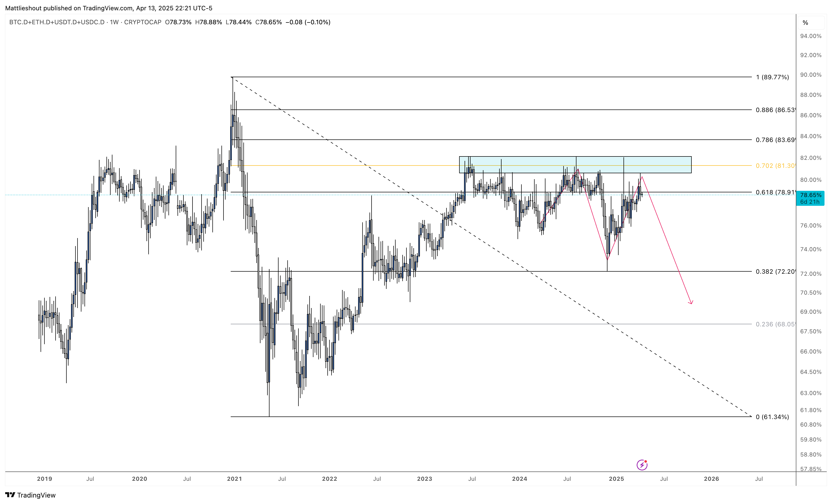Click the TradingView text link at bottom
The height and width of the screenshot is (504, 832).
[x=36, y=495]
